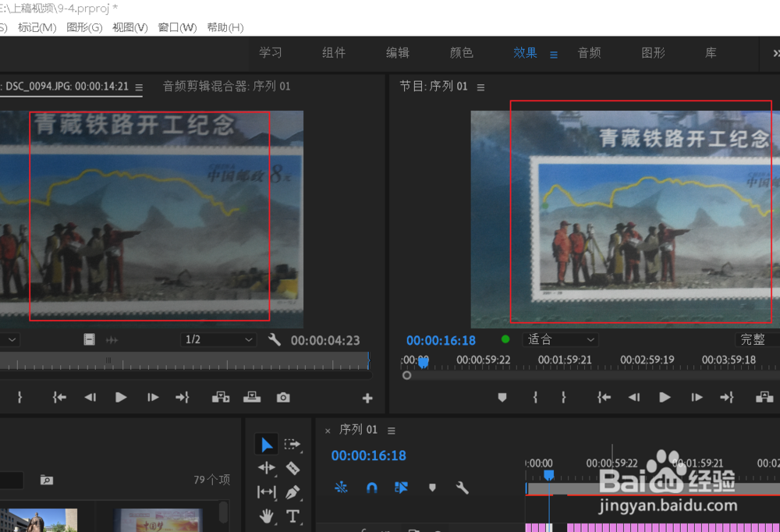Open Source monitor zoom level dropdown
The width and height of the screenshot is (780, 532).
pos(9,339)
